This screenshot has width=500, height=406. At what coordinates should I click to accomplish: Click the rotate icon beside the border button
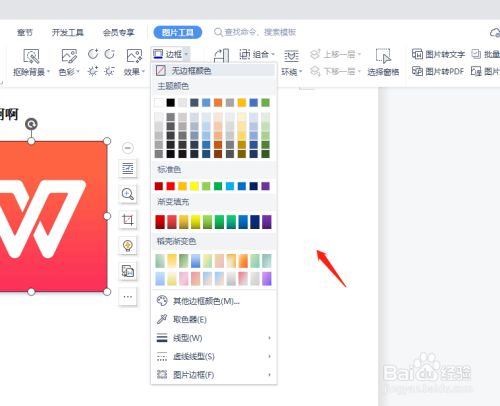click(x=221, y=55)
